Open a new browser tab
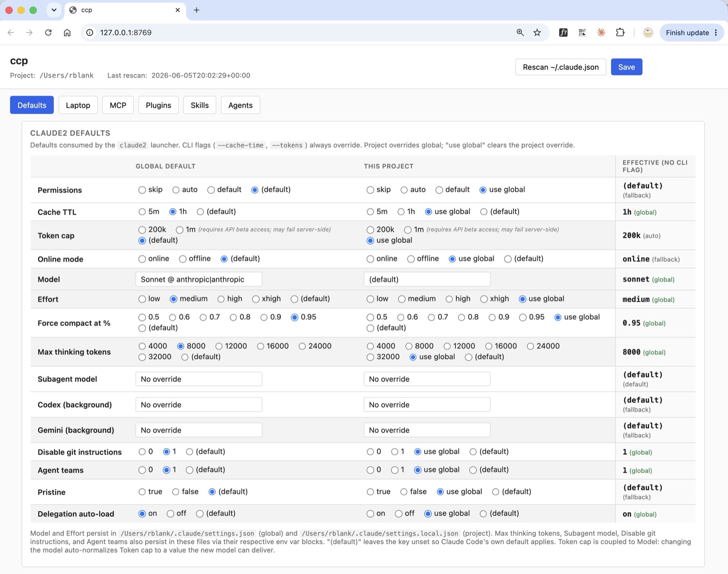 pos(197,10)
